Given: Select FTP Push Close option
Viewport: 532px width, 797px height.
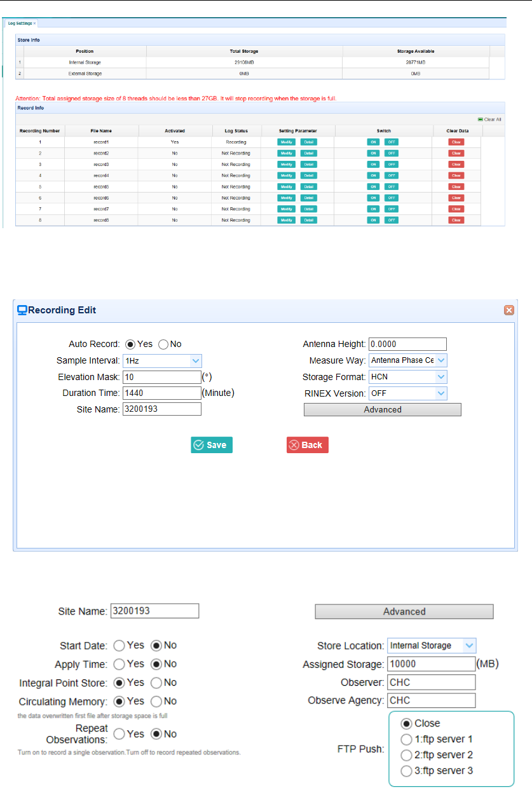Looking at the screenshot, I should tap(407, 723).
